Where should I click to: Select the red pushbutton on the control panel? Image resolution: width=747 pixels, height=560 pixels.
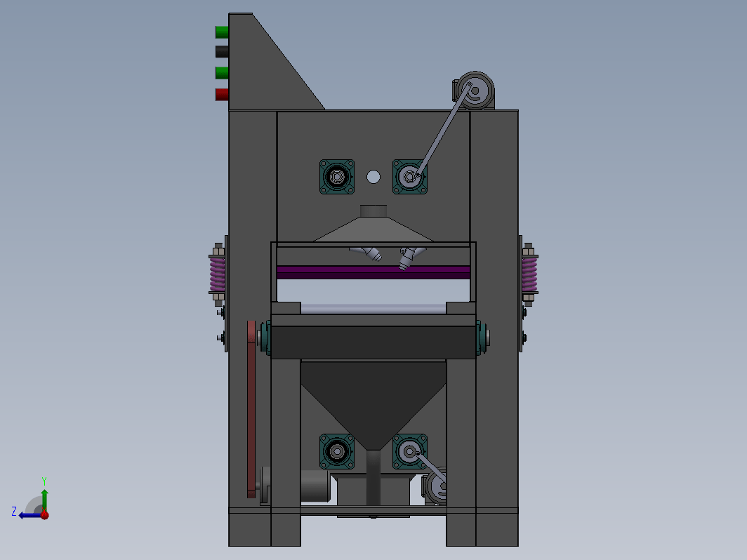coord(222,94)
